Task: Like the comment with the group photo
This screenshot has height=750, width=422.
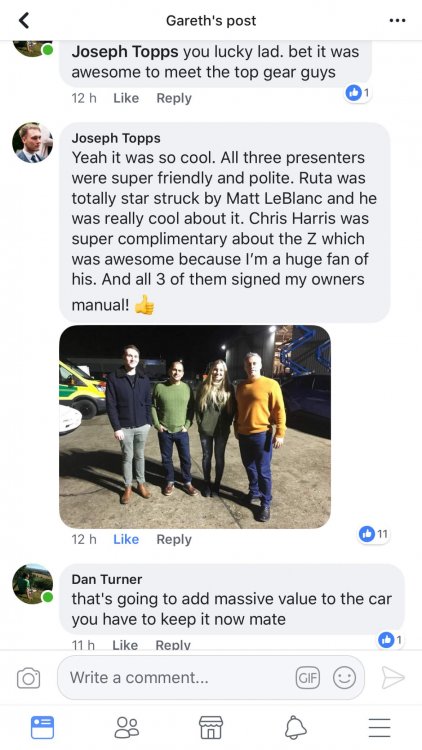Action: [x=126, y=539]
